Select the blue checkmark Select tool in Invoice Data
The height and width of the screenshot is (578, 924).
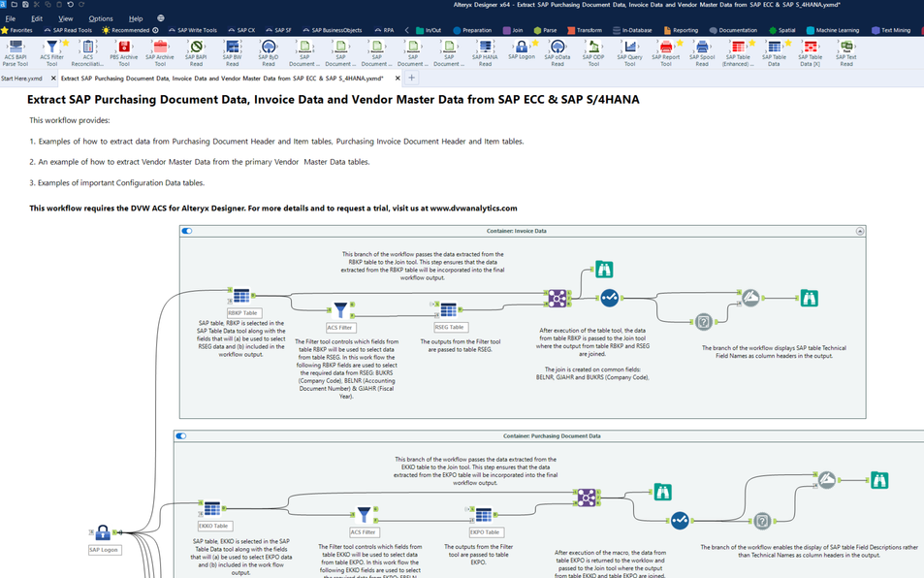pyautogui.click(x=609, y=298)
